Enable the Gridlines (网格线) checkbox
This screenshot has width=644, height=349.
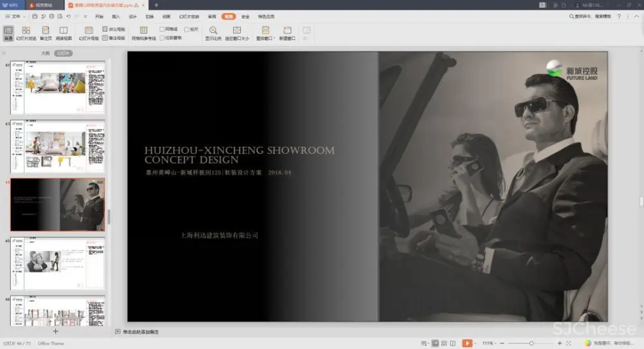coord(162,29)
